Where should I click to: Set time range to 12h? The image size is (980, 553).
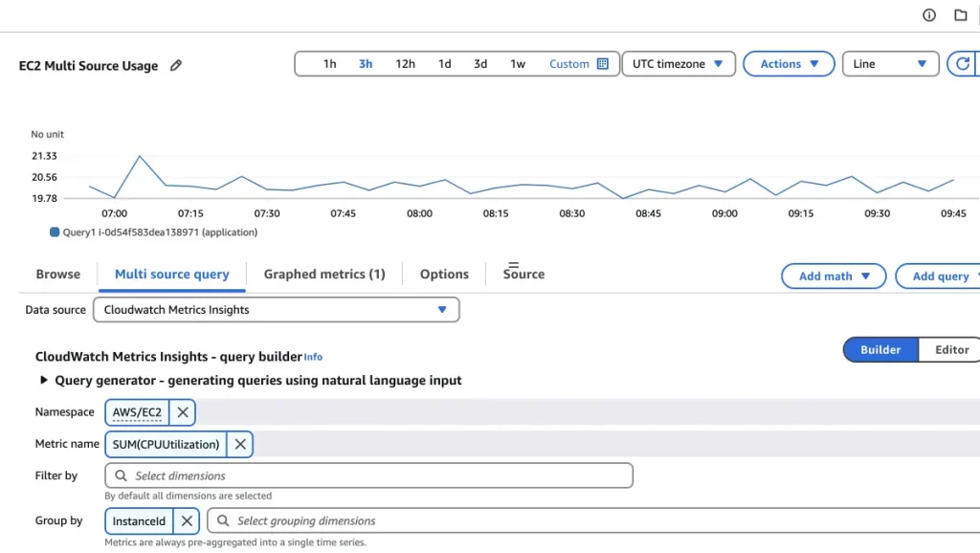coord(405,64)
